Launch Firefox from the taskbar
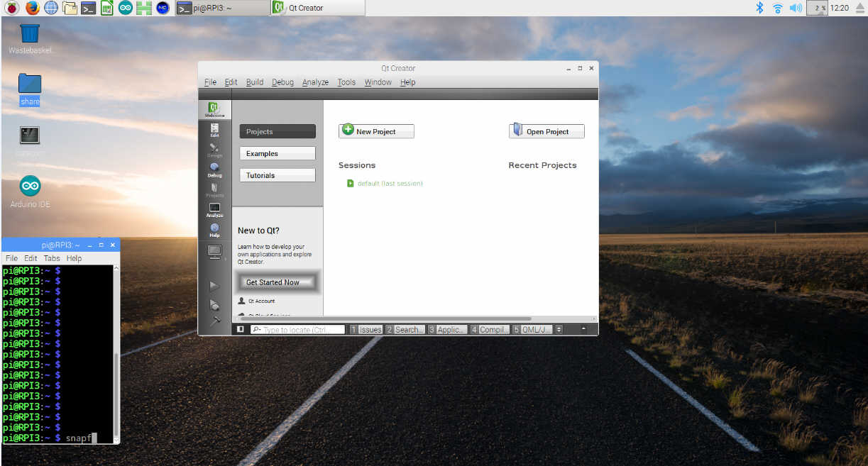The width and height of the screenshot is (868, 466). [32, 8]
